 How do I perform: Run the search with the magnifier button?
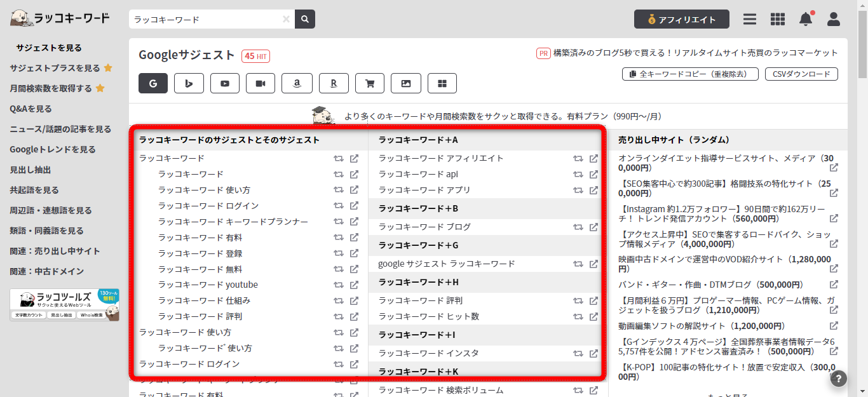305,19
